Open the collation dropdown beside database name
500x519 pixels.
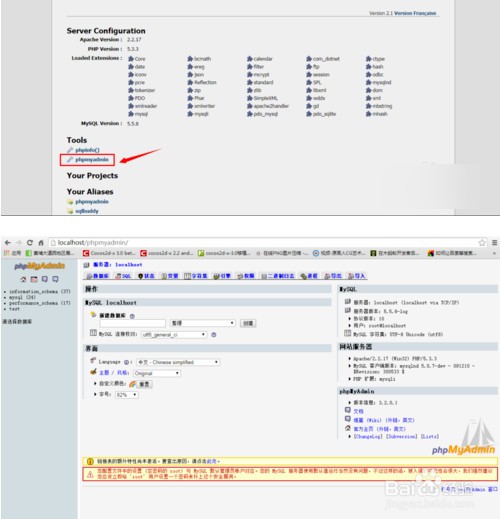(203, 323)
